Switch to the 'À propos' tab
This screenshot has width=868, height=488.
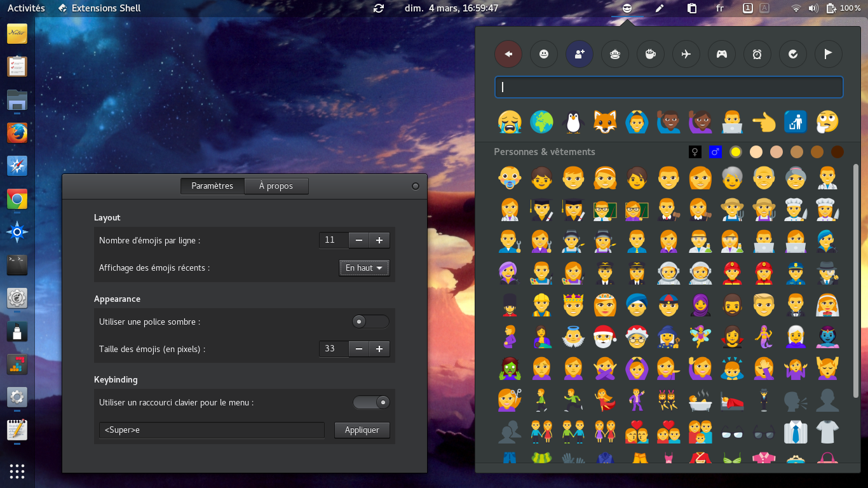pos(276,186)
